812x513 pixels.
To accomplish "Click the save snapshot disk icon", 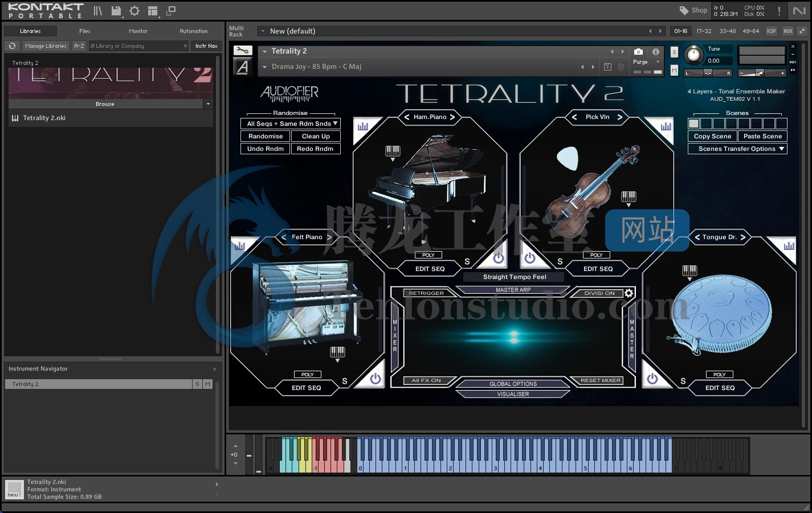I will 607,67.
